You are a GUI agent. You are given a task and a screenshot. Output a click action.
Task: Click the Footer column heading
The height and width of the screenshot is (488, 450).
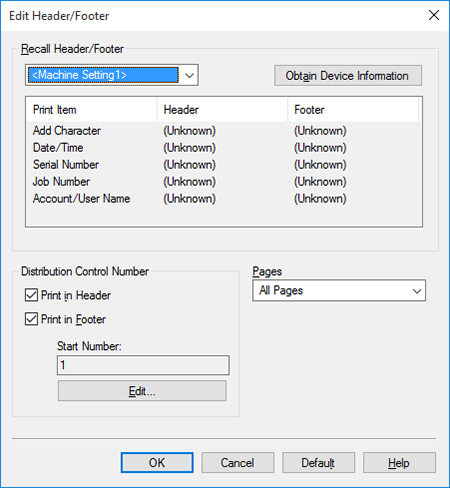point(353,110)
